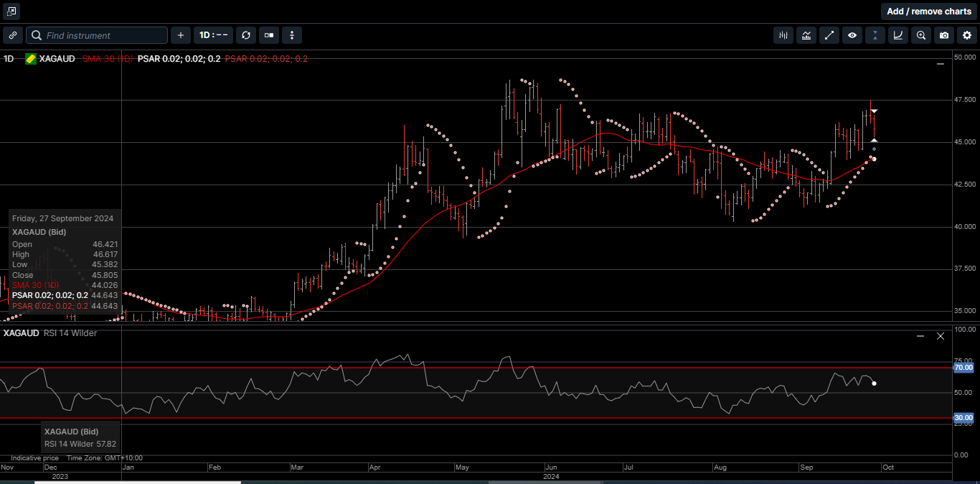Screen dimensions: 980x484
Task: Close the RSI 14 Wilder panel
Action: click(x=941, y=336)
